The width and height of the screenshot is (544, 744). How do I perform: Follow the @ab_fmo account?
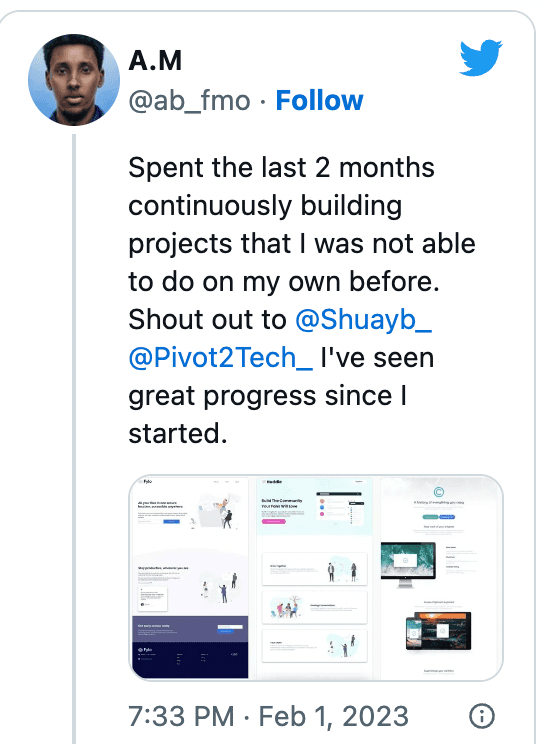tap(319, 101)
